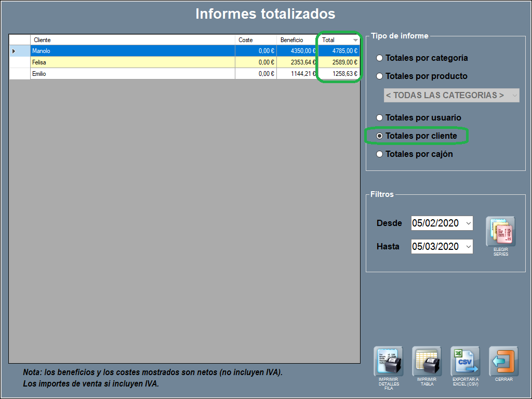Click the Cerrar icon to close
Screen dimensions: 532x399
(x=503, y=362)
